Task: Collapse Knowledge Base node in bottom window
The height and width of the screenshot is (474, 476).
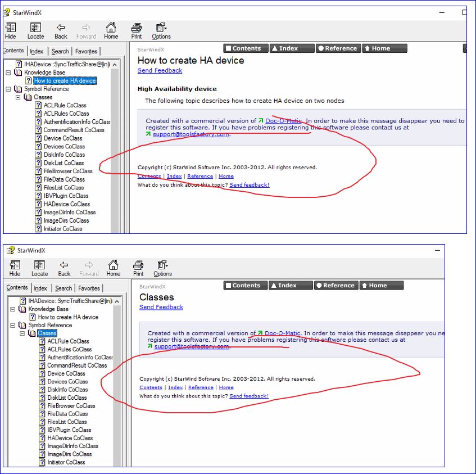Action: point(12,309)
